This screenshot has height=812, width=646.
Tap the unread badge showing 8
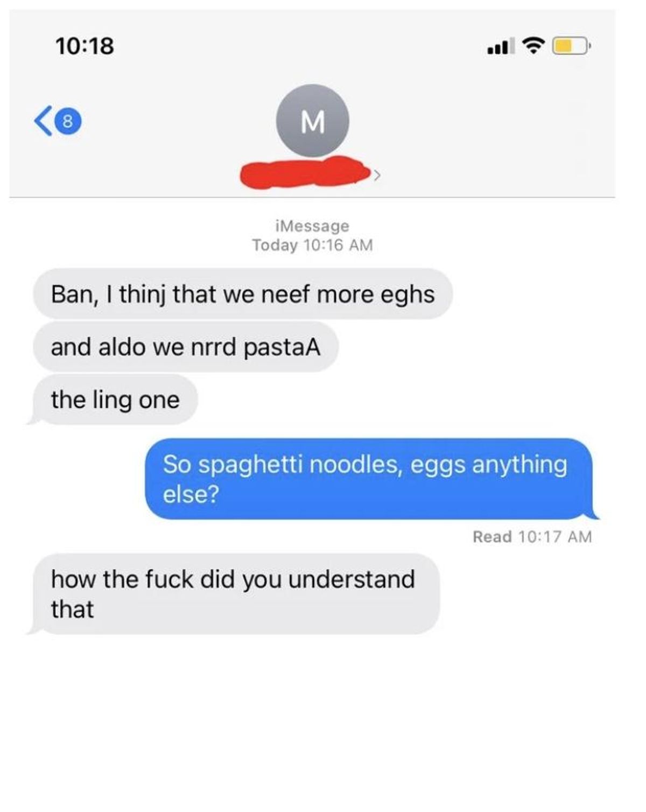pos(68,121)
